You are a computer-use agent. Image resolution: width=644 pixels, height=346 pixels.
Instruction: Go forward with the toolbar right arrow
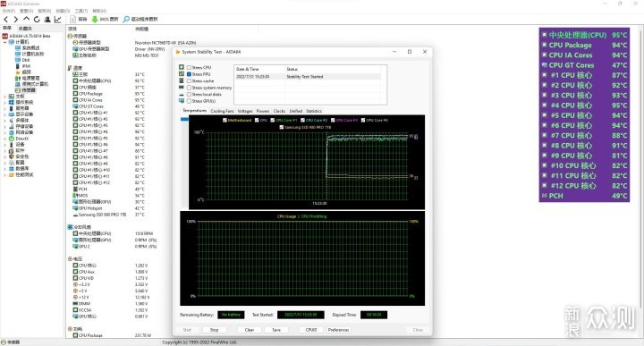coord(16,20)
